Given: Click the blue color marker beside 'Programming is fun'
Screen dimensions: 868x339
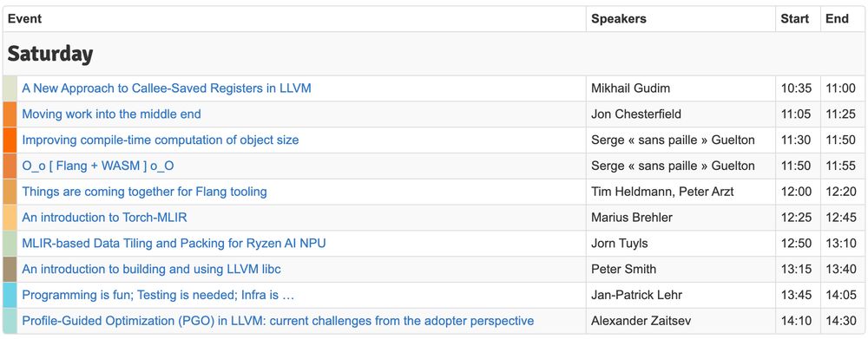Looking at the screenshot, I should (10, 296).
